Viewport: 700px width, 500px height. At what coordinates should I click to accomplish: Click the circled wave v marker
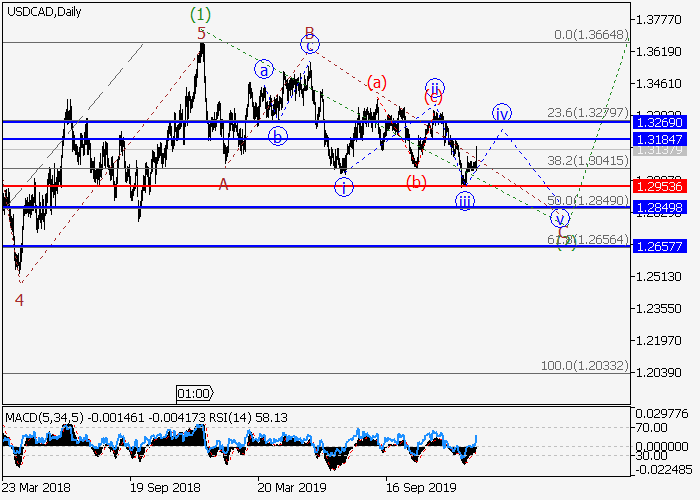coord(560,217)
